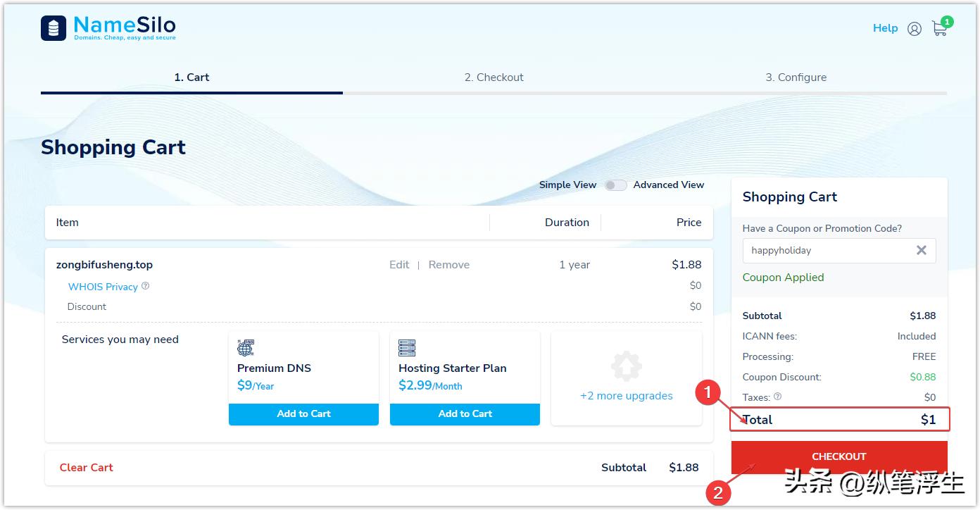Go to the 3. Configure step
The height and width of the screenshot is (510, 980).
[x=796, y=77]
